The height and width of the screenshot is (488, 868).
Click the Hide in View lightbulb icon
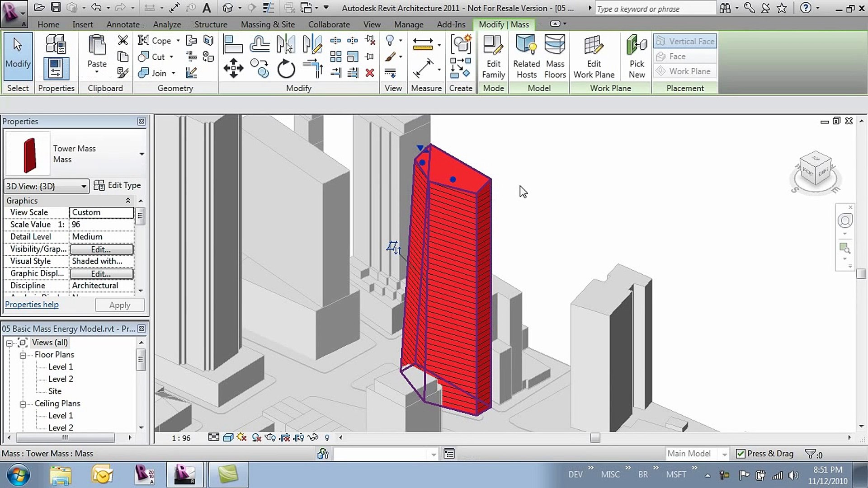click(x=390, y=41)
